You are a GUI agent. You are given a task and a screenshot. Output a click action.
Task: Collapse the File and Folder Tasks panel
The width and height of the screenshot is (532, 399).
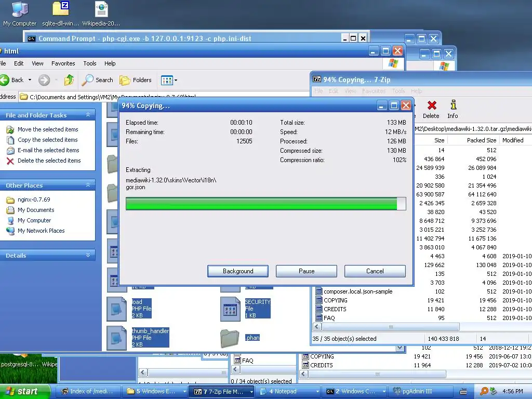tap(88, 115)
